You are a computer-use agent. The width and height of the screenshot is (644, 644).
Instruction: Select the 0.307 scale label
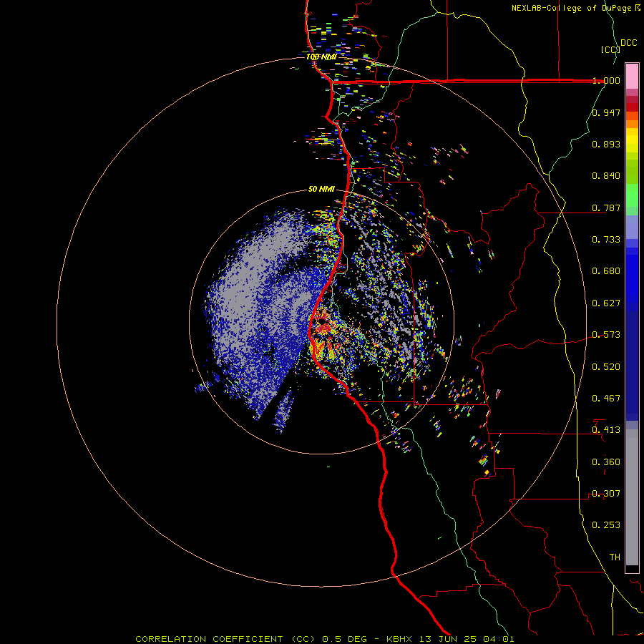coord(606,494)
